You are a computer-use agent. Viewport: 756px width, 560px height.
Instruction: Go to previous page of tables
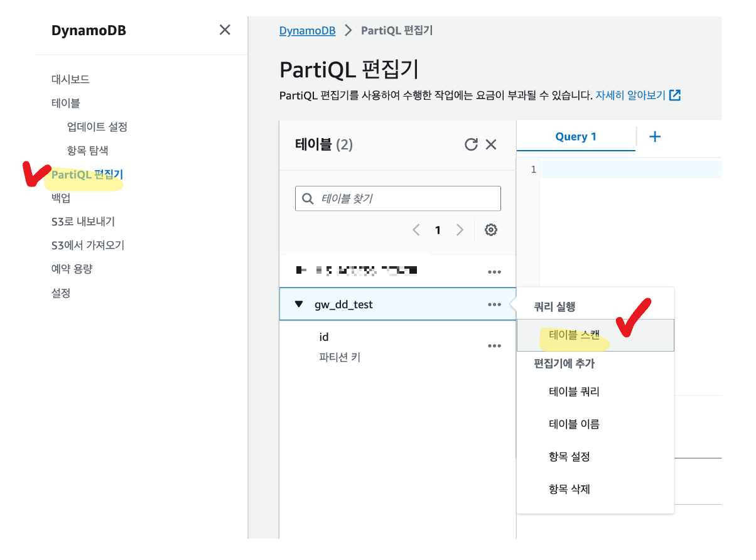tap(416, 230)
